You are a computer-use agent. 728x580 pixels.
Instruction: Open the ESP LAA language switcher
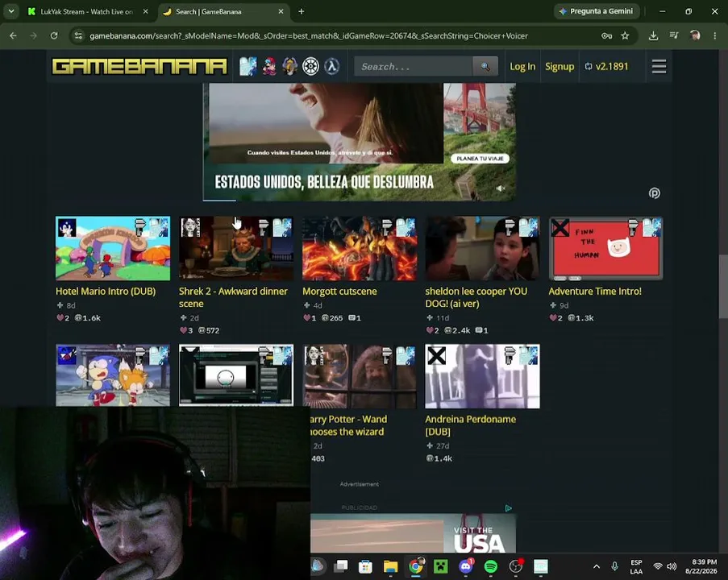point(636,566)
